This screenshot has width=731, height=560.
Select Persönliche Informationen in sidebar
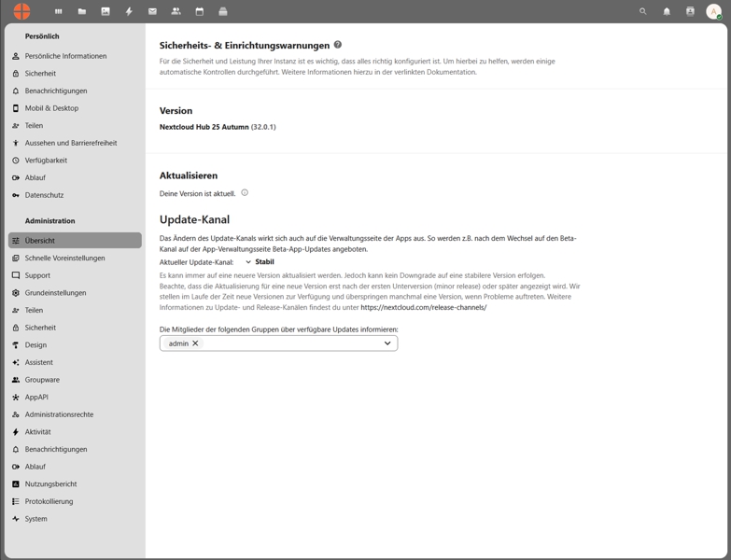pyautogui.click(x=65, y=56)
